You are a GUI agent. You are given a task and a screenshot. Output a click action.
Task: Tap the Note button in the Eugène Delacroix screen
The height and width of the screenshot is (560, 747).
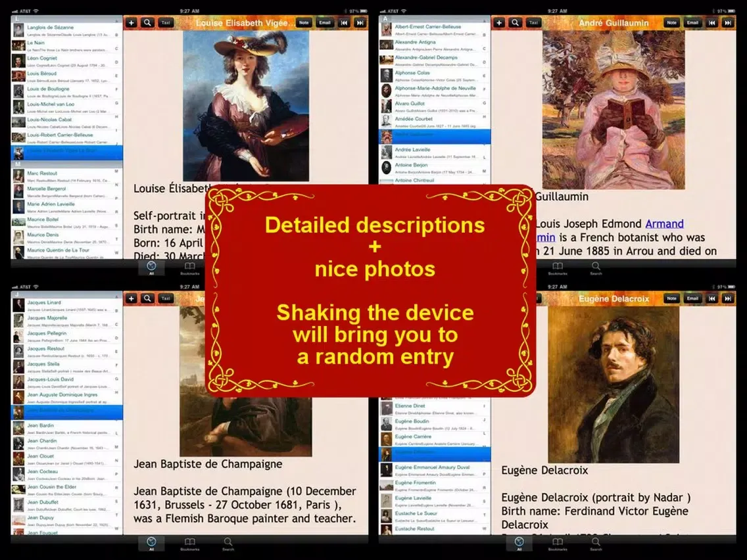671,298
